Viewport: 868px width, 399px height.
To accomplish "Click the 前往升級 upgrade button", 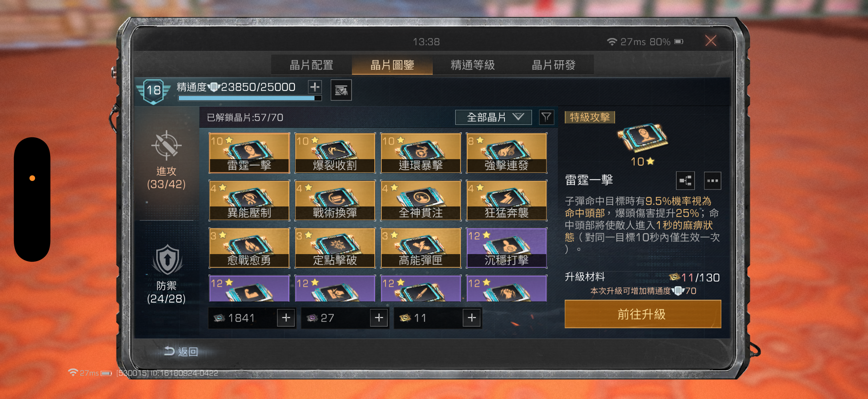I will pyautogui.click(x=643, y=314).
